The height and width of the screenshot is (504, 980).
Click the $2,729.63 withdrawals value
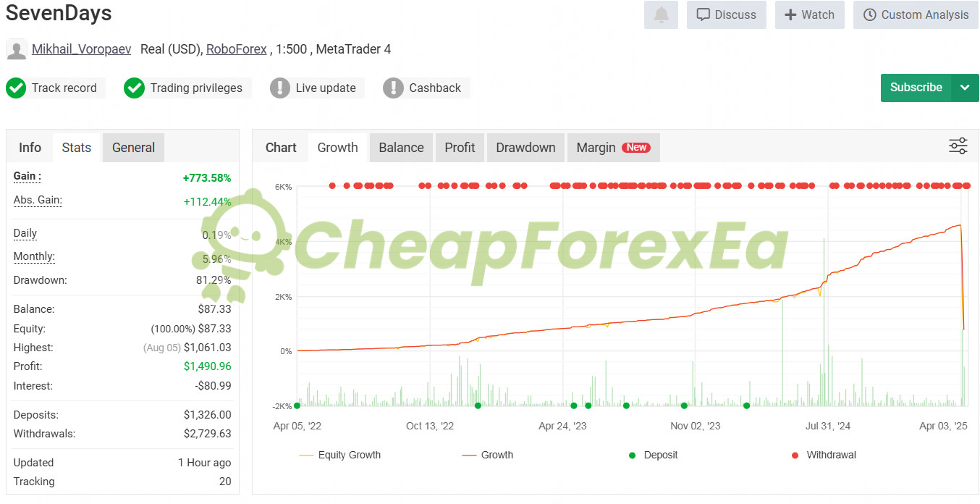click(x=208, y=434)
